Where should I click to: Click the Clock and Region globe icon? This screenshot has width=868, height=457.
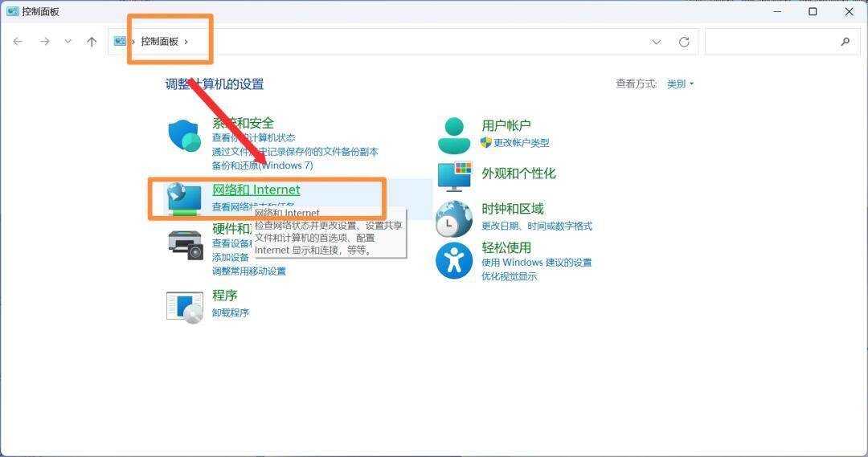[x=454, y=218]
